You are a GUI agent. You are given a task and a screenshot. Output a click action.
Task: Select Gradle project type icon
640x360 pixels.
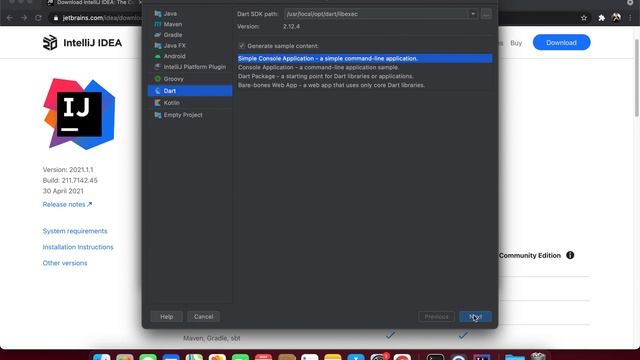(x=158, y=35)
